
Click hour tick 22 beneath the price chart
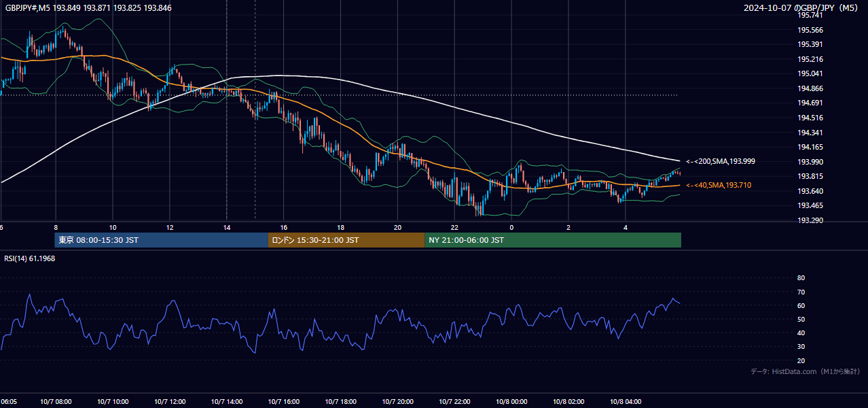(455, 228)
